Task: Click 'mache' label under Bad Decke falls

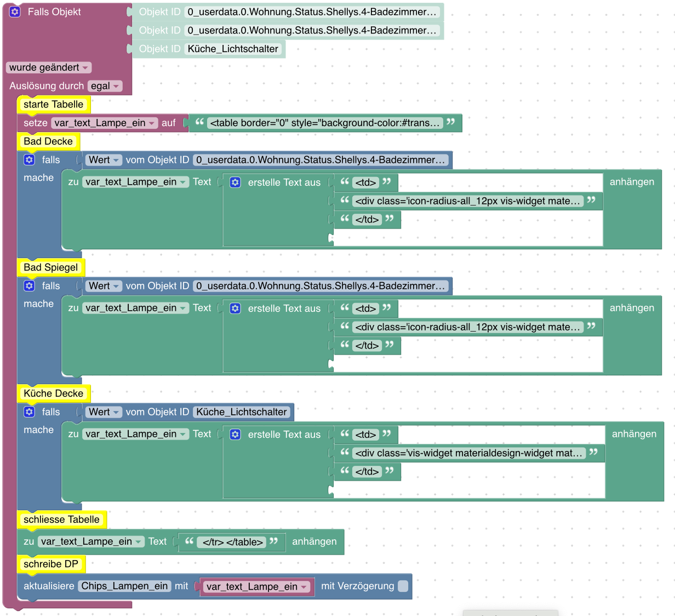Action: pyautogui.click(x=38, y=178)
